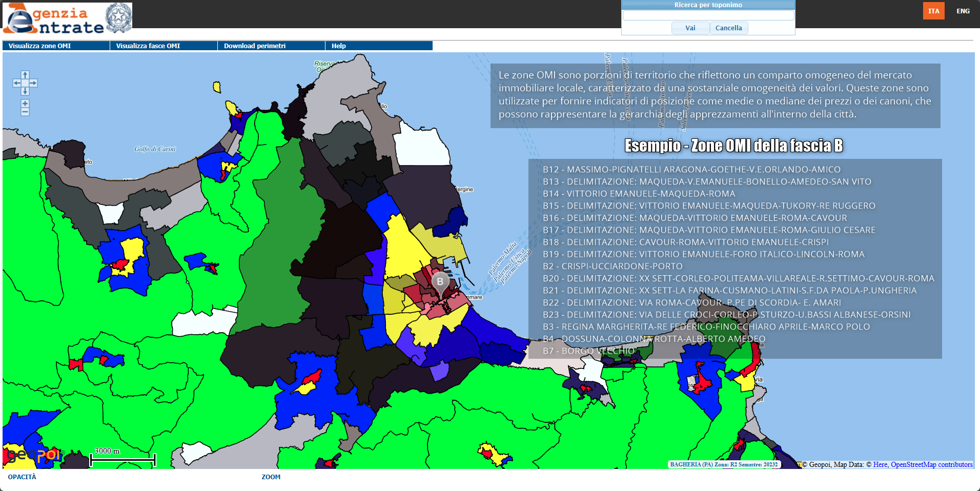Pan the map right with the arrow control

pyautogui.click(x=33, y=83)
